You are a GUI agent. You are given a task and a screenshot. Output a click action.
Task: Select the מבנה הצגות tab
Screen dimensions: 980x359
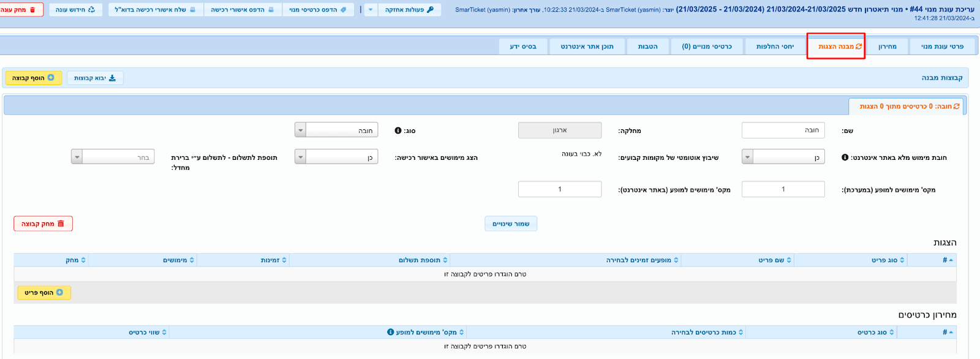click(x=835, y=47)
